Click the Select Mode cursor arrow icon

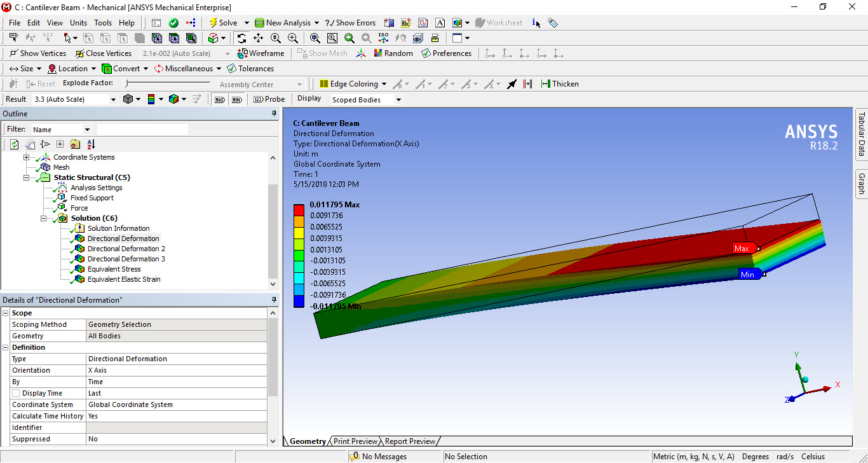(x=67, y=38)
